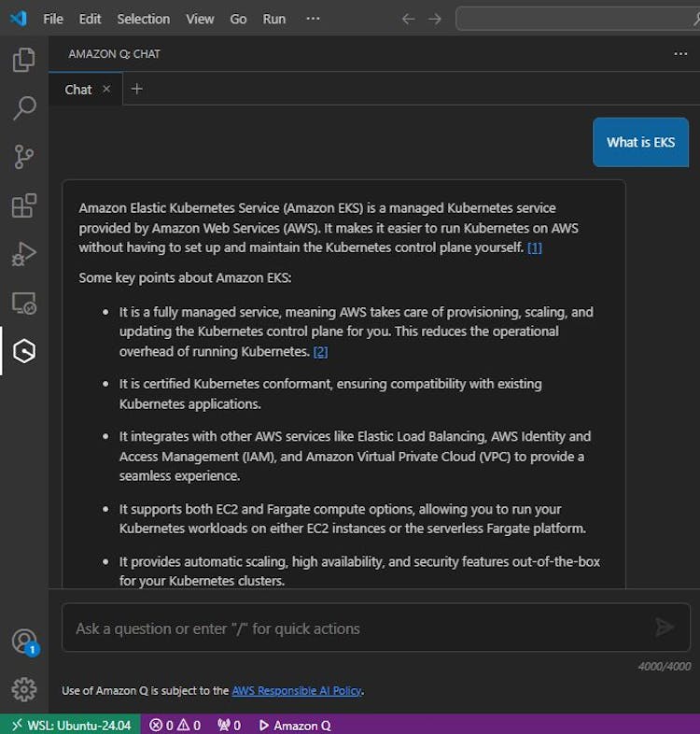Open the Run and Debug view
The image size is (700, 734).
24,254
